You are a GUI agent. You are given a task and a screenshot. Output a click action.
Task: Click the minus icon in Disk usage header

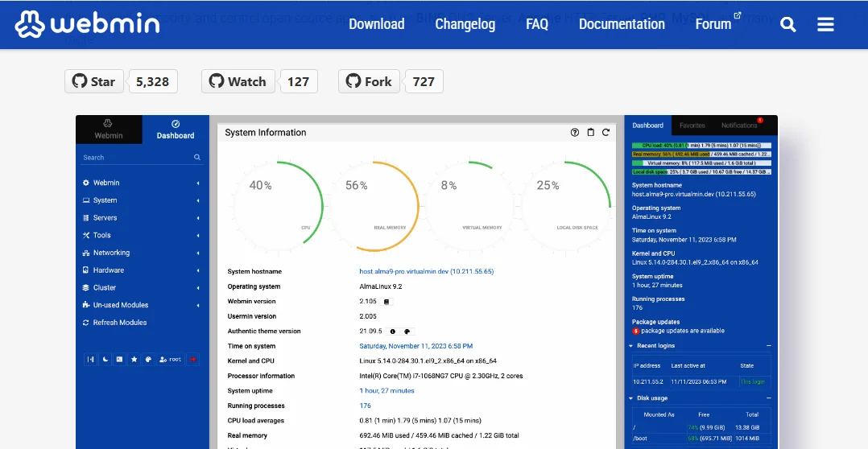pos(768,398)
